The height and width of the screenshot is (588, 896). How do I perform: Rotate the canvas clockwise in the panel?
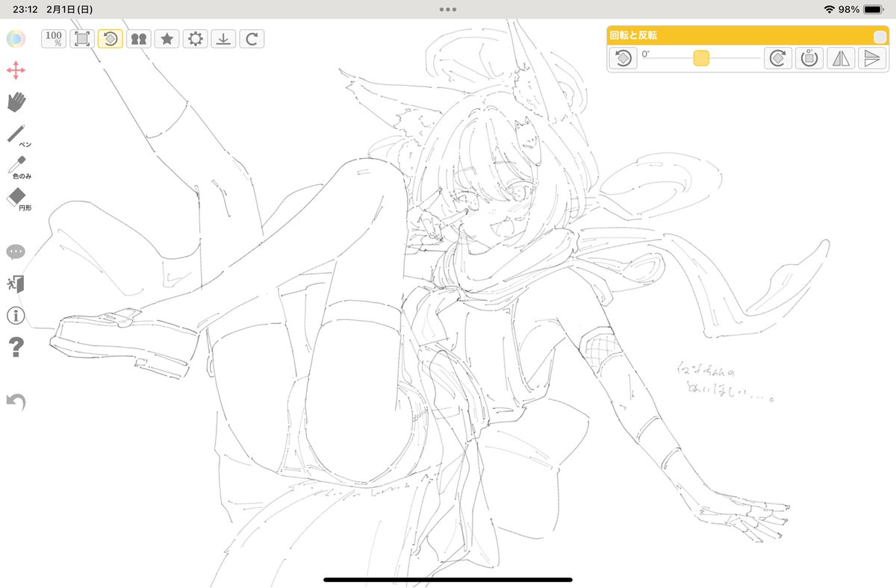pyautogui.click(x=777, y=58)
